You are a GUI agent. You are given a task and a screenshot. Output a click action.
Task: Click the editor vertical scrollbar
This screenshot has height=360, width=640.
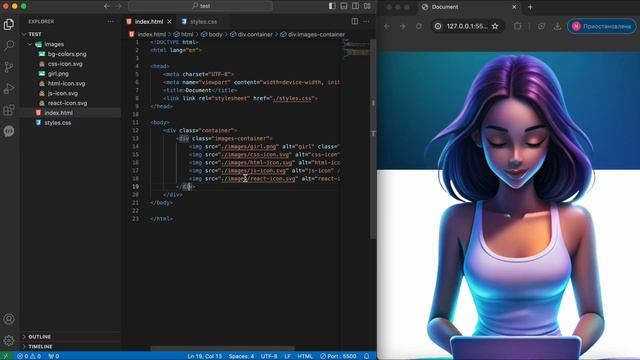[373, 139]
